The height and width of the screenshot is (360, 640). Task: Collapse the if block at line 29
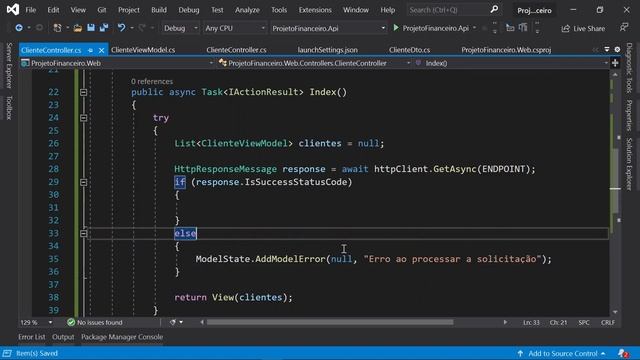point(83,182)
